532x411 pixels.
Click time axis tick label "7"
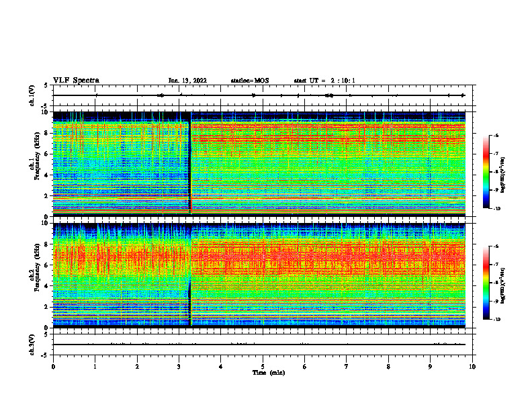(347, 367)
